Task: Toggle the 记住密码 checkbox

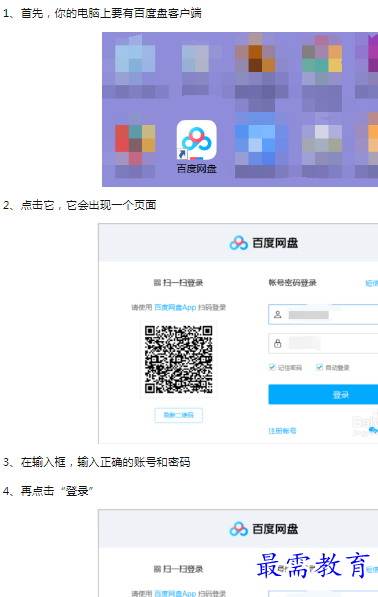Action: click(272, 367)
